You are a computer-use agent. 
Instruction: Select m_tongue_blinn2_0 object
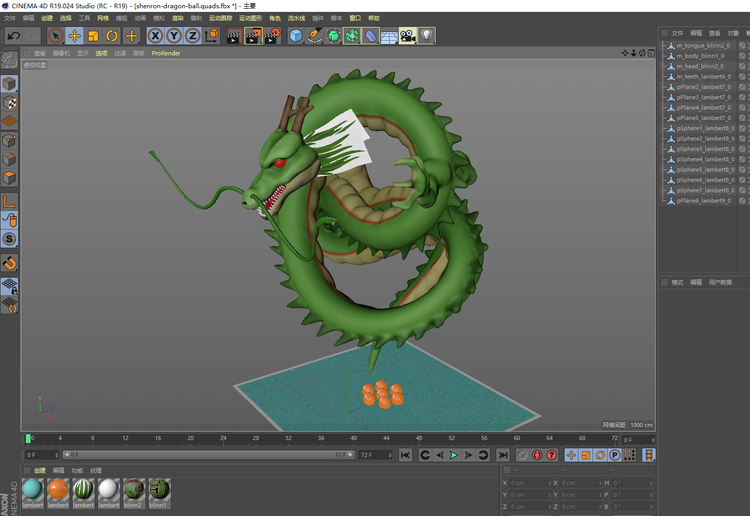point(703,45)
